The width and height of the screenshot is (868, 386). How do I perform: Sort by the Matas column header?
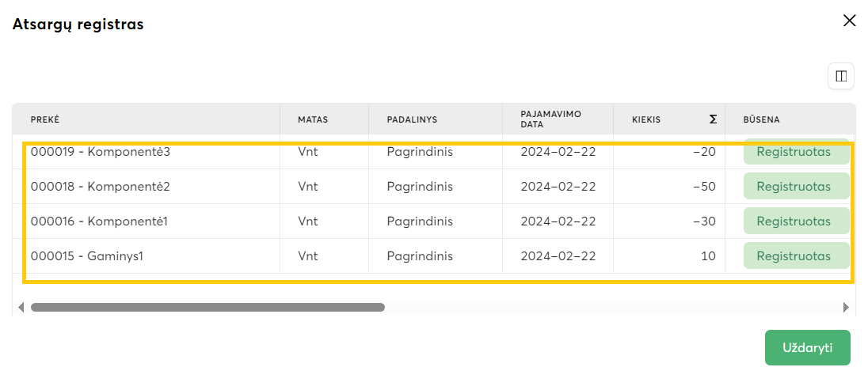tap(313, 119)
